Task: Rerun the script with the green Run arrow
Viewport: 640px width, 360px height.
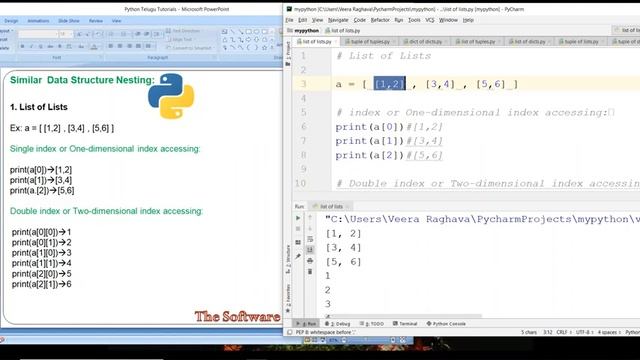Action: click(298, 218)
